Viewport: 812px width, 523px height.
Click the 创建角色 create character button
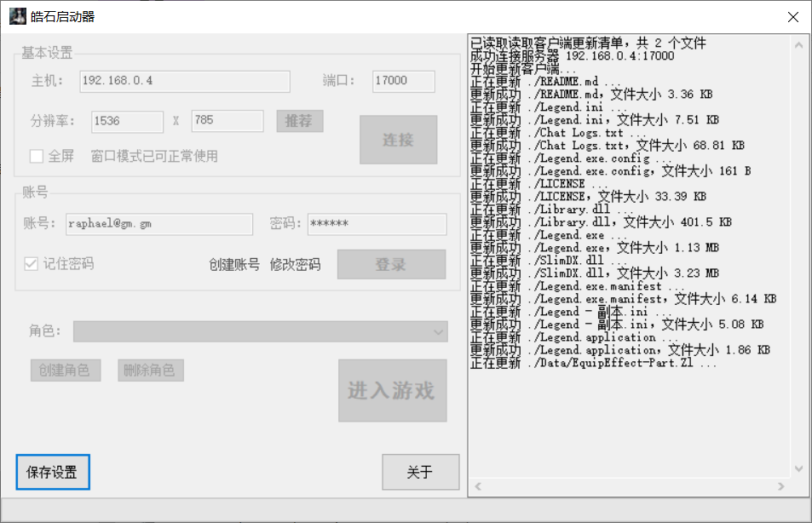point(66,371)
